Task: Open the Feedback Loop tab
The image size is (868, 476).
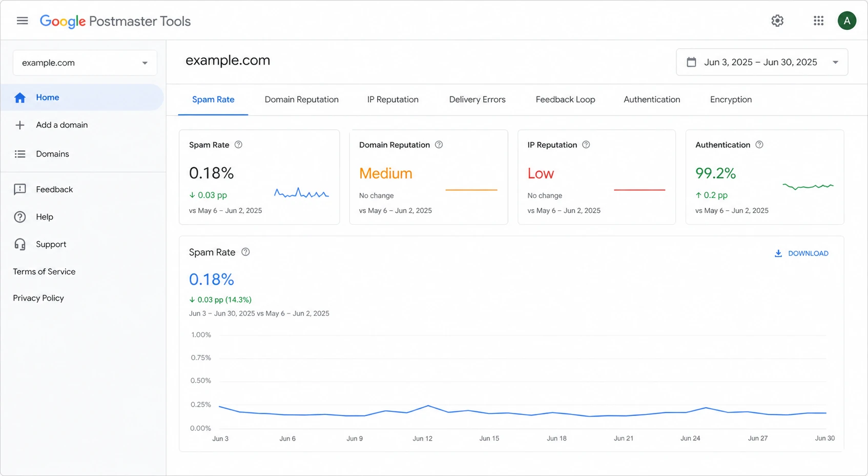Action: (x=565, y=100)
